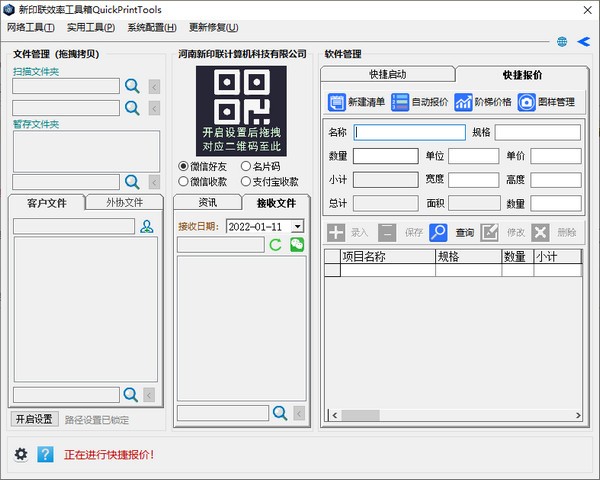
Task: Open settings gear icon at bottom left
Action: 21,454
